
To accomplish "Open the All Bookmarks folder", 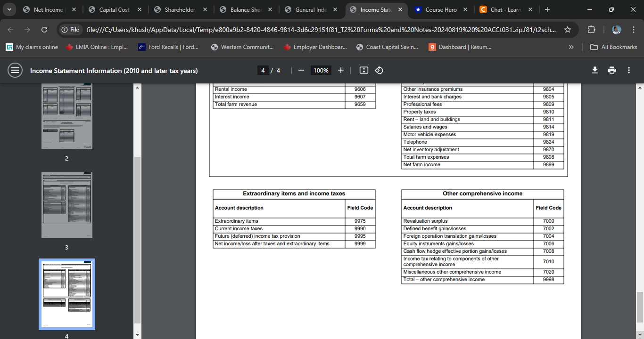I will point(614,47).
